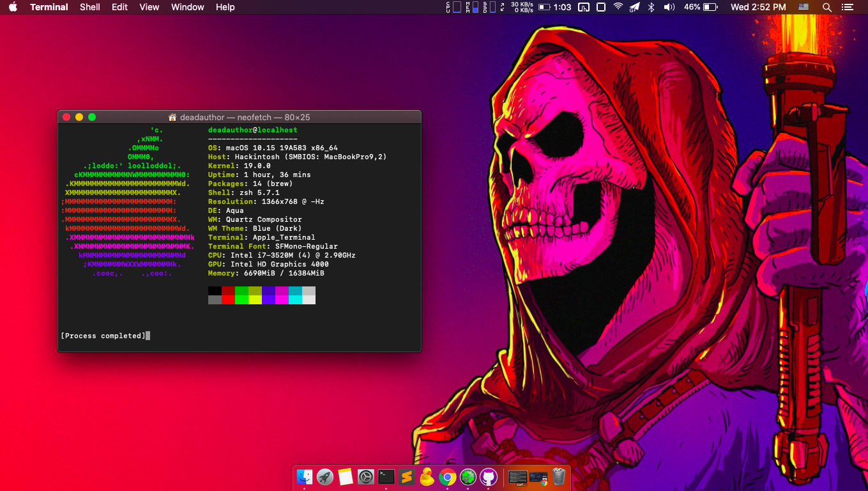Open the Trash in the dock
The height and width of the screenshot is (491, 868).
[559, 477]
